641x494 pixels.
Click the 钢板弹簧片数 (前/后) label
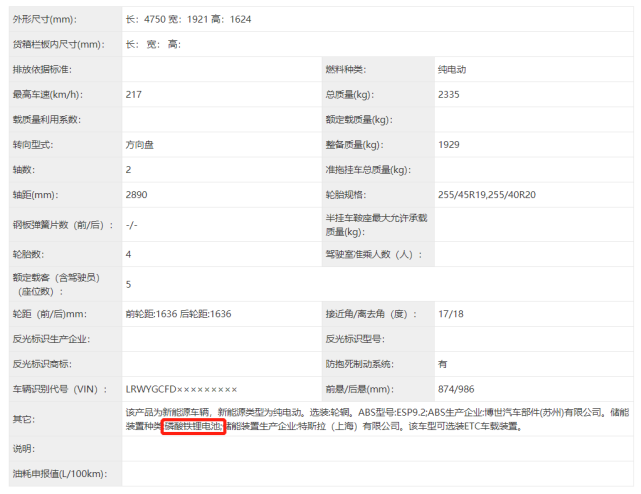pyautogui.click(x=63, y=225)
